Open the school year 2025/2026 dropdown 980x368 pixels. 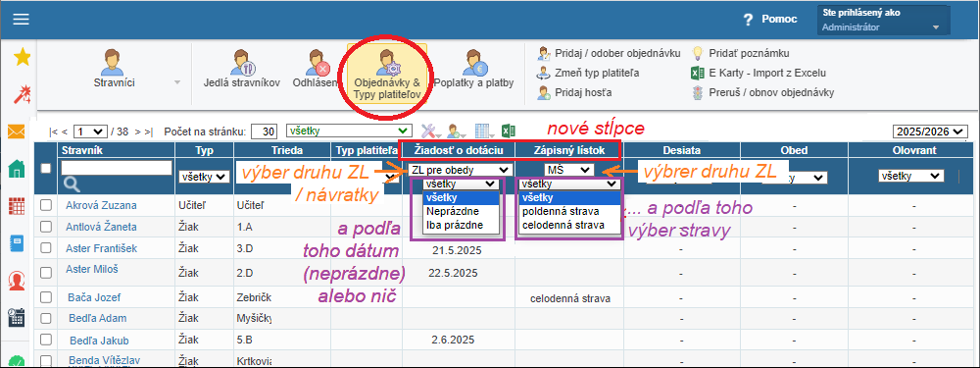click(931, 131)
